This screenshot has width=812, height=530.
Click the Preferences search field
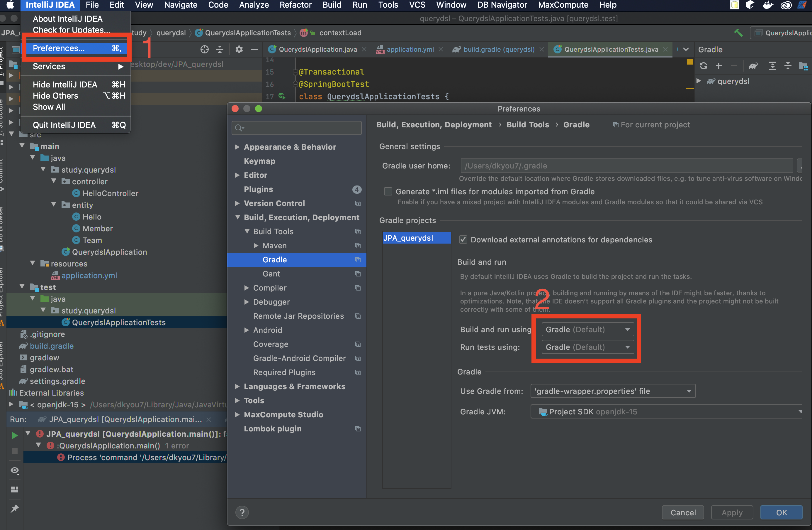(297, 128)
